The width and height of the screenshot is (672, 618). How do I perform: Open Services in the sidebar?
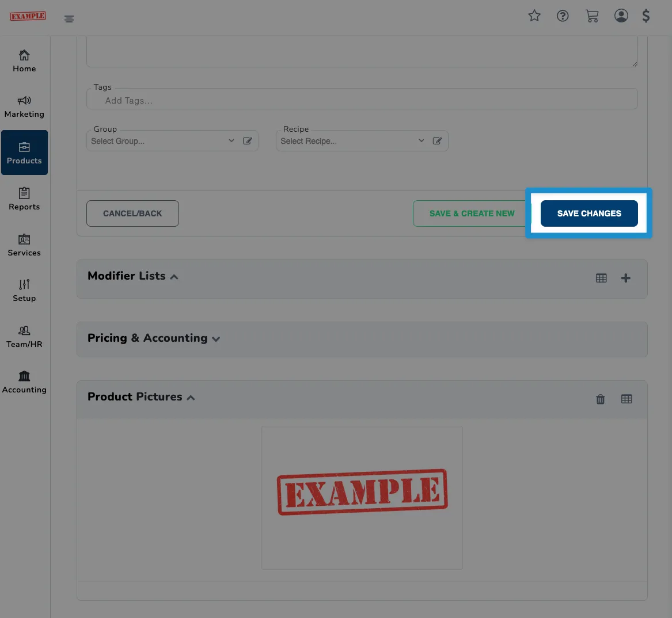[x=24, y=245]
